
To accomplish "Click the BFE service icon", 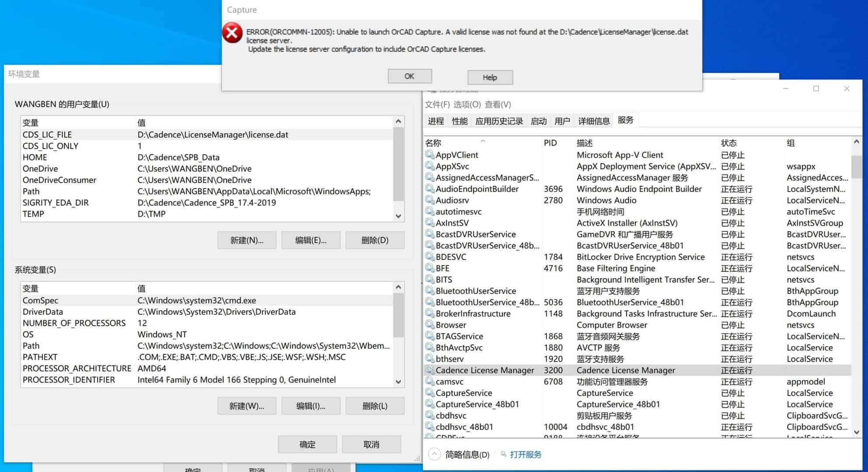I will point(430,268).
